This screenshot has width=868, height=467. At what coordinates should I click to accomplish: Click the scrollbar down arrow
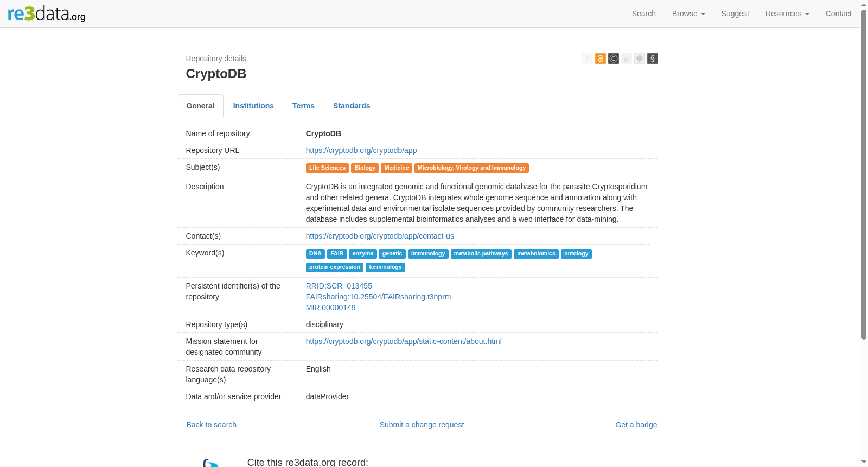coord(864,463)
